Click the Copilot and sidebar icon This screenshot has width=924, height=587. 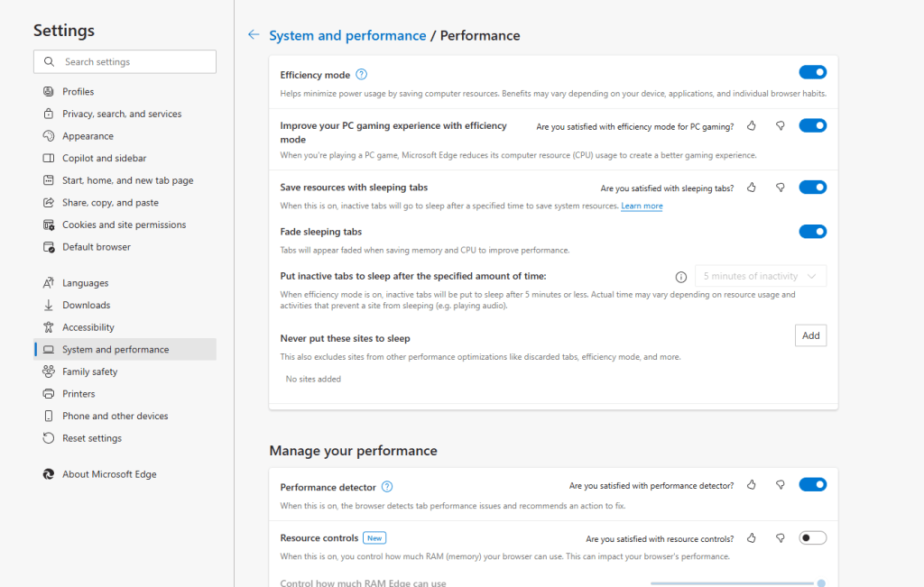49,158
